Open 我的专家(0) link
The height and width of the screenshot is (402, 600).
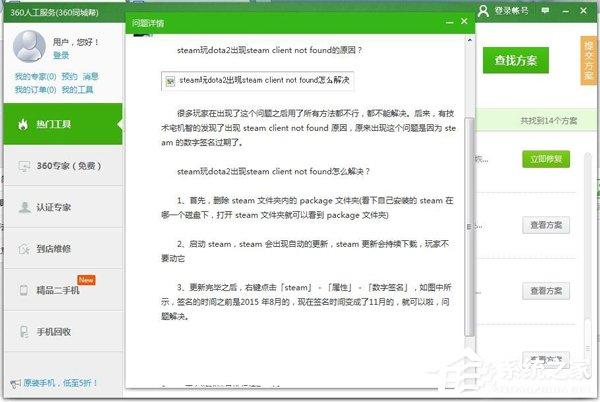tap(35, 76)
